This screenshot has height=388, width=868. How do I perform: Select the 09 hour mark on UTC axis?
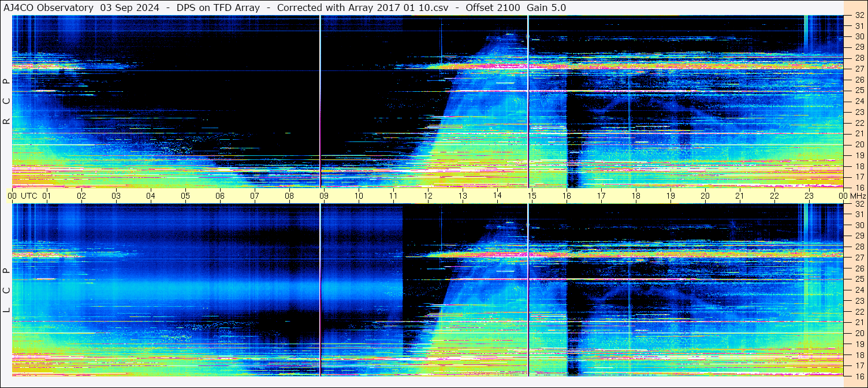[324, 196]
